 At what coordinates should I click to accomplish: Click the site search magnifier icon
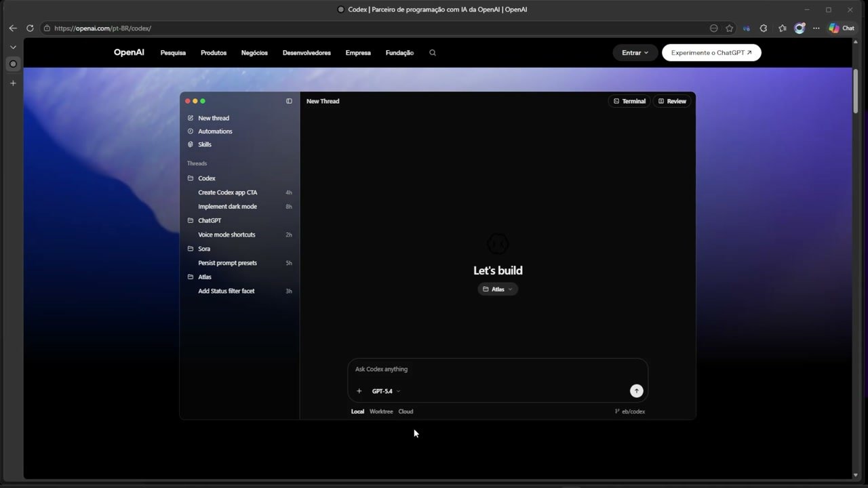coord(433,53)
